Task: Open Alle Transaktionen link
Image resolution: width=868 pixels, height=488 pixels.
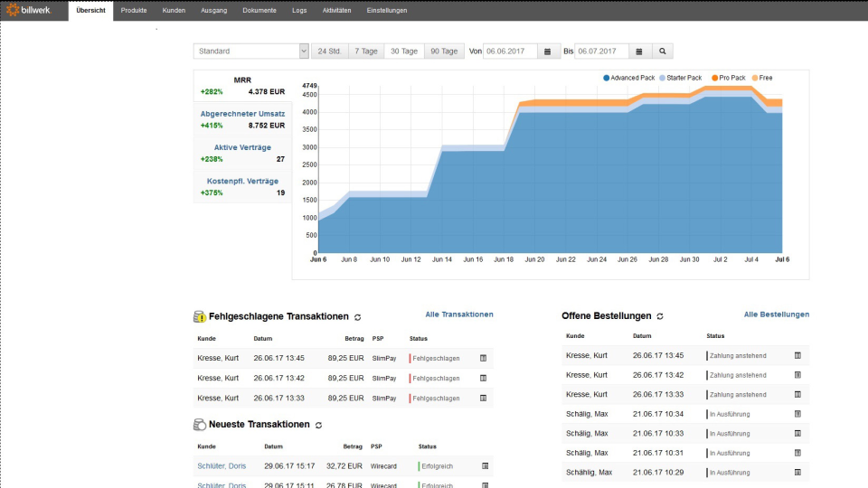Action: coord(459,314)
